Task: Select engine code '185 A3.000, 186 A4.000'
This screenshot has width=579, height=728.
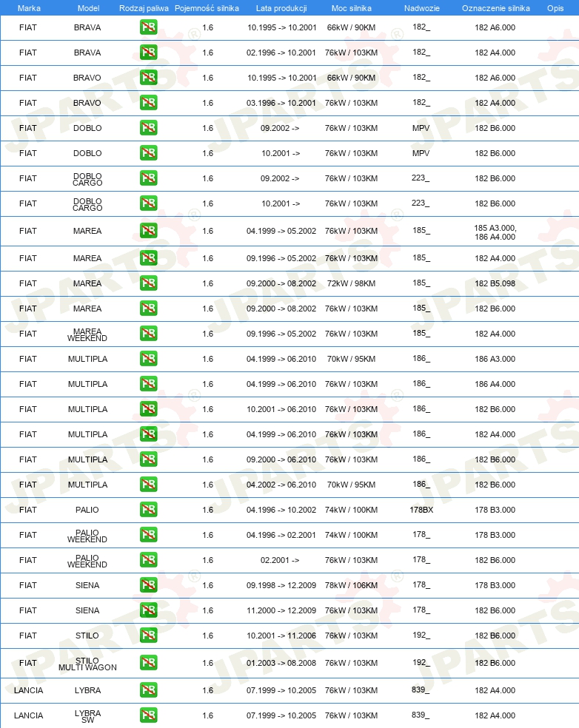Action: (495, 232)
